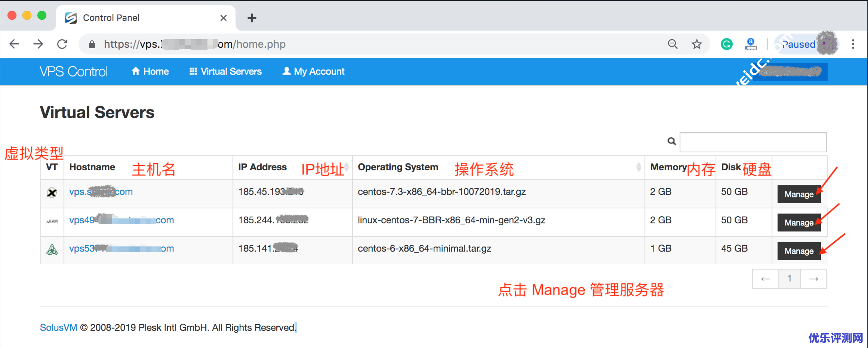Select page 1 in pagination
This screenshot has height=348, width=868.
point(789,279)
